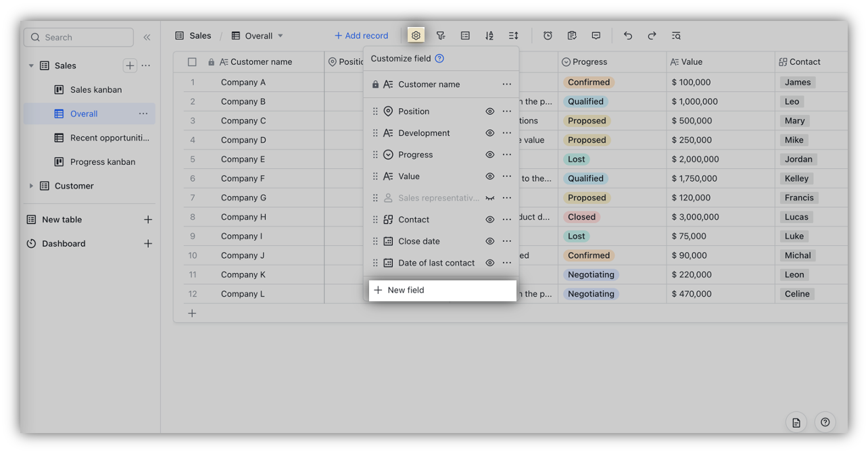This screenshot has width=868, height=454.
Task: Click the row height icon in toolbar
Action: (514, 35)
